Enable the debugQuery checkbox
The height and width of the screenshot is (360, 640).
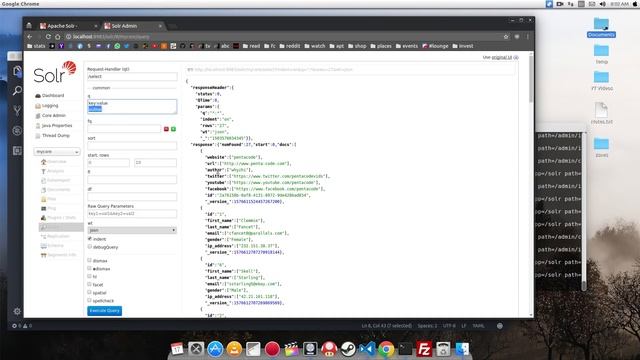pos(89,247)
